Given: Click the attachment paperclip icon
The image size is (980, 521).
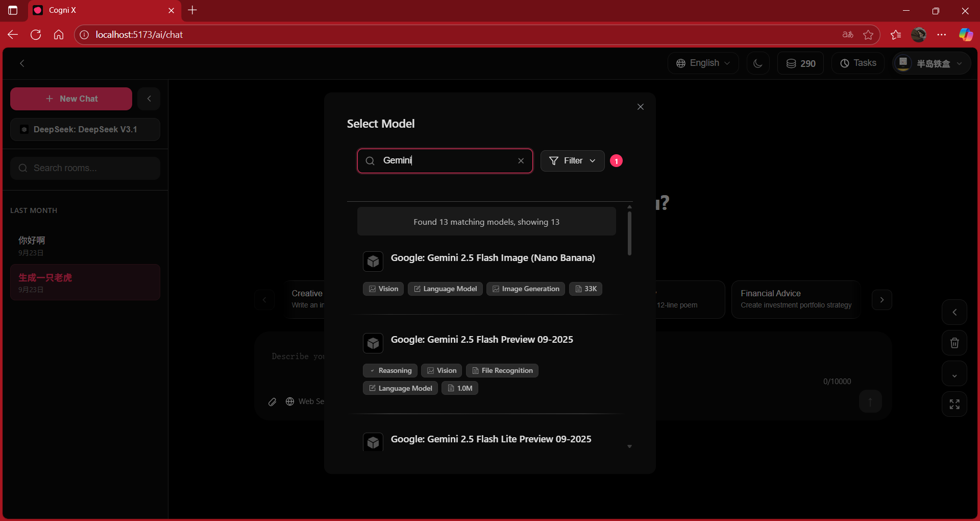Looking at the screenshot, I should click(273, 402).
